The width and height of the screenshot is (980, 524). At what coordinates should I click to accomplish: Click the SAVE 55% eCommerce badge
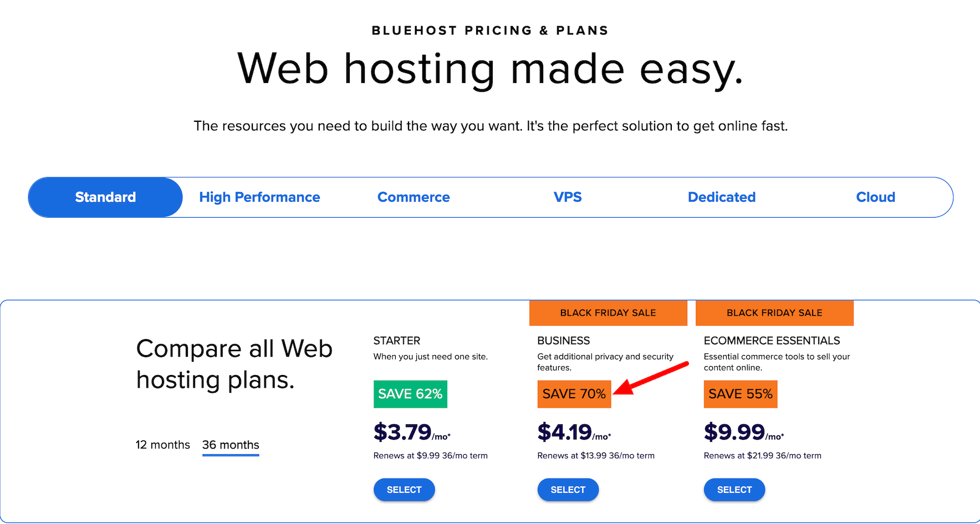(x=740, y=394)
